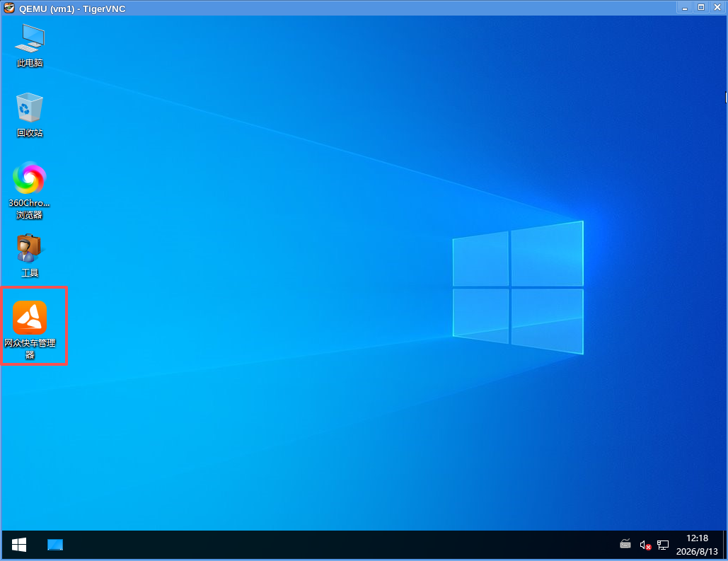Image resolution: width=728 pixels, height=561 pixels.
Task: Open the Windows Start menu
Action: pyautogui.click(x=19, y=545)
